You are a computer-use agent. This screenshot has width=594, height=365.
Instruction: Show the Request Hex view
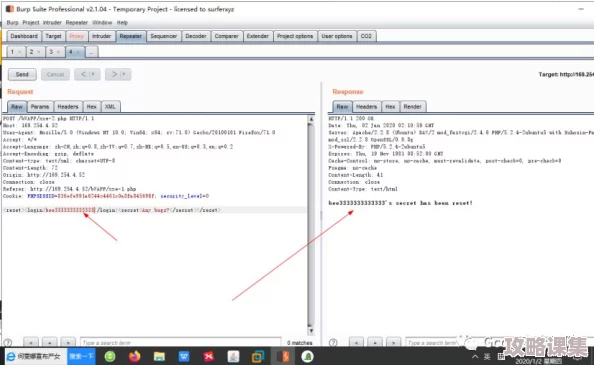[x=91, y=107]
